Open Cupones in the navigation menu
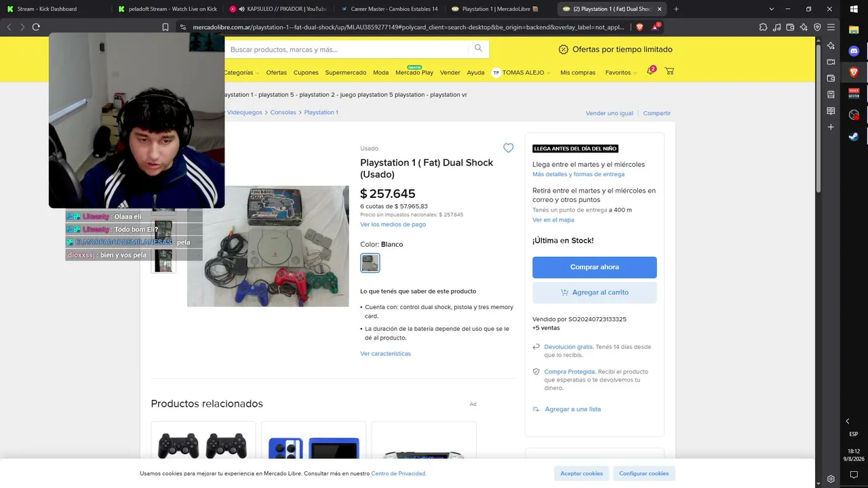This screenshot has height=488, width=868. point(306,73)
